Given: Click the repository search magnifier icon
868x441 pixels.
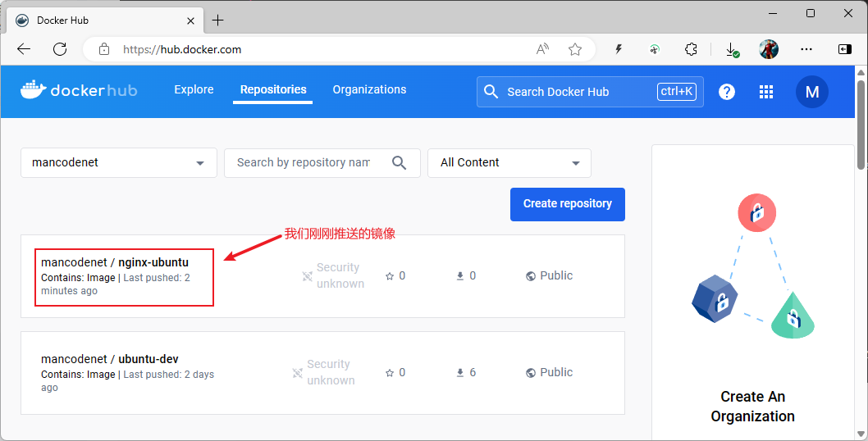Looking at the screenshot, I should tap(400, 162).
